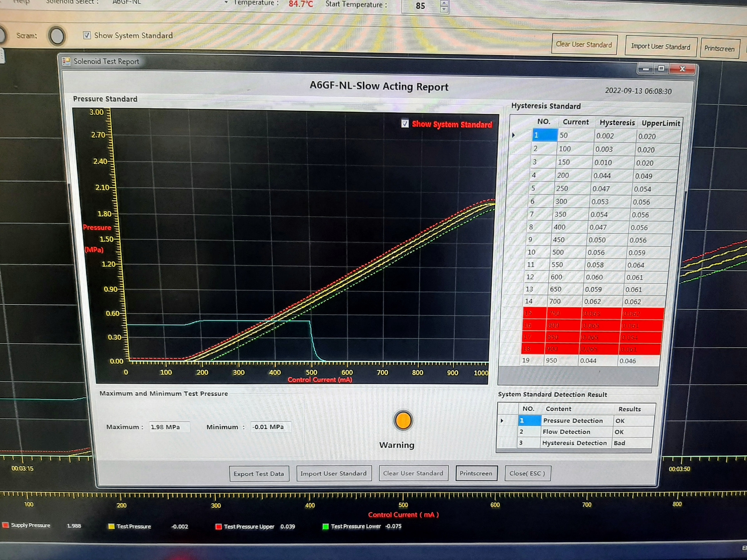Select the highlighted hysteresis row 15
Image resolution: width=747 pixels, height=560 pixels.
coord(591,313)
